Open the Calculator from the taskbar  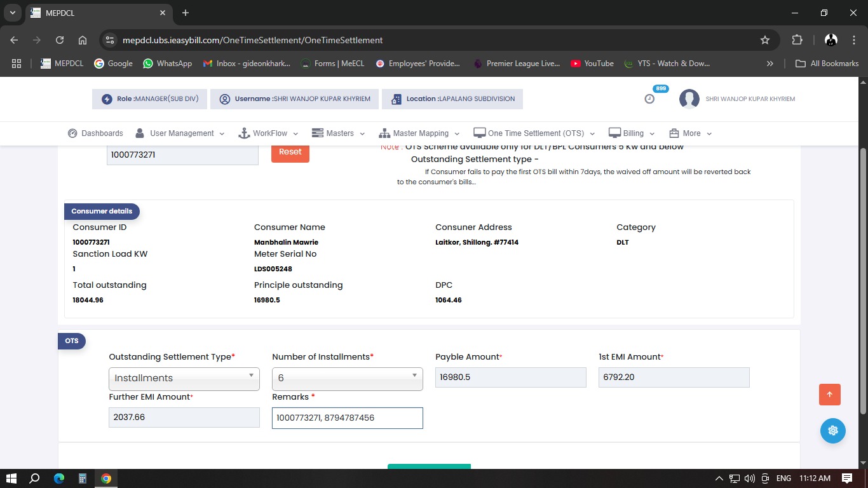[x=83, y=478]
